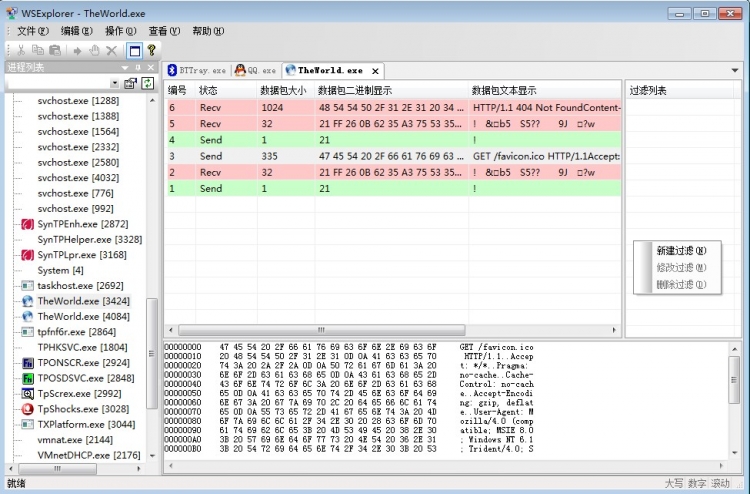Open the 编辑 menu
This screenshot has height=494, width=750.
pyautogui.click(x=77, y=32)
